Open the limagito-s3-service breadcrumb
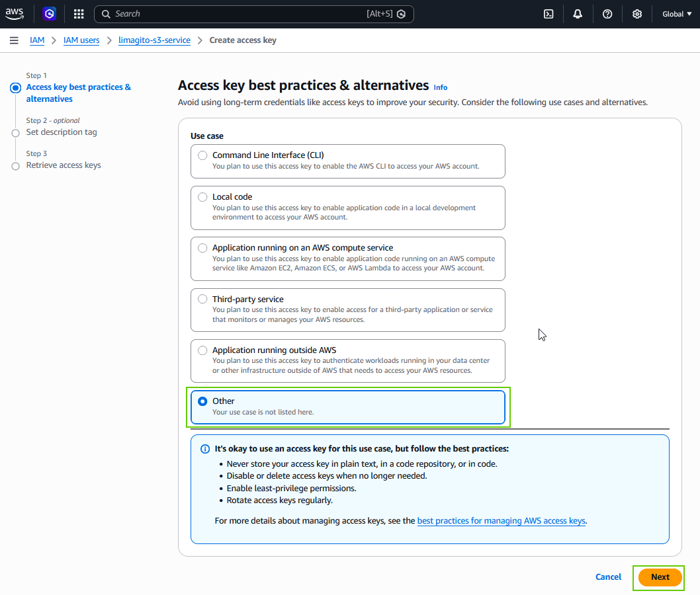Viewport: 700px width, 595px height. [x=154, y=40]
